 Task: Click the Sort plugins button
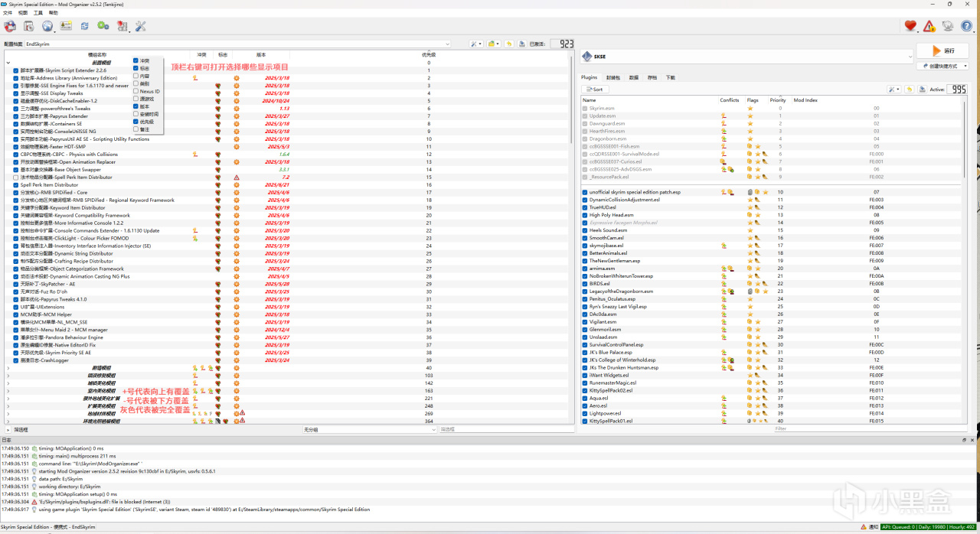[594, 90]
